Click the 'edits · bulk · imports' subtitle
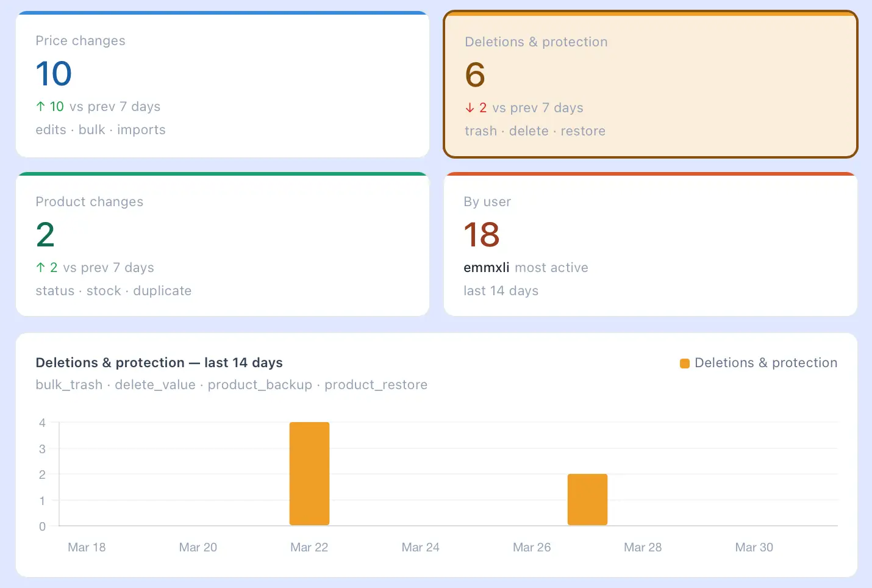 pos(101,130)
